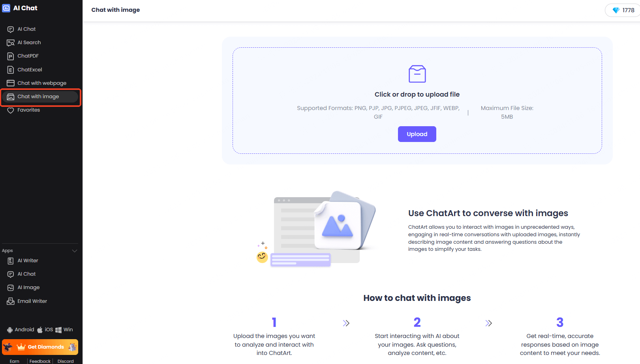The width and height of the screenshot is (640, 364).
Task: Click 'Use ChatArt to converse with images' heading
Action: (x=488, y=213)
